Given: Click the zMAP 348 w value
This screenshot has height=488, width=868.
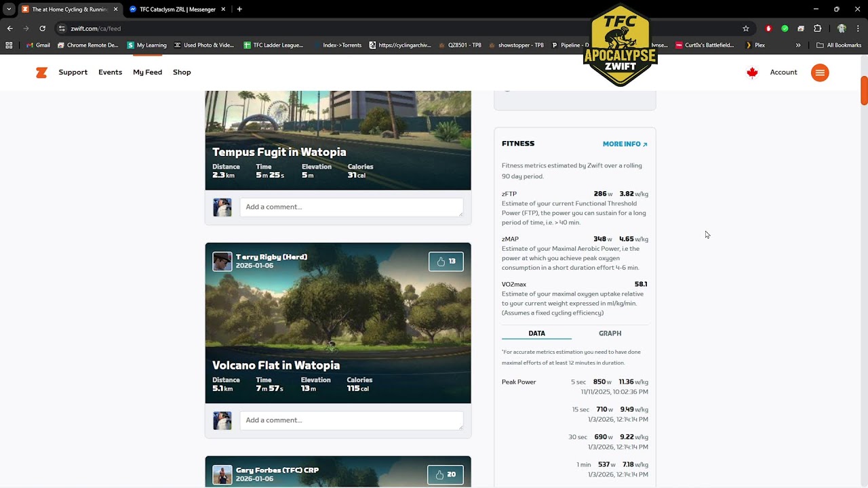Looking at the screenshot, I should pyautogui.click(x=602, y=239).
